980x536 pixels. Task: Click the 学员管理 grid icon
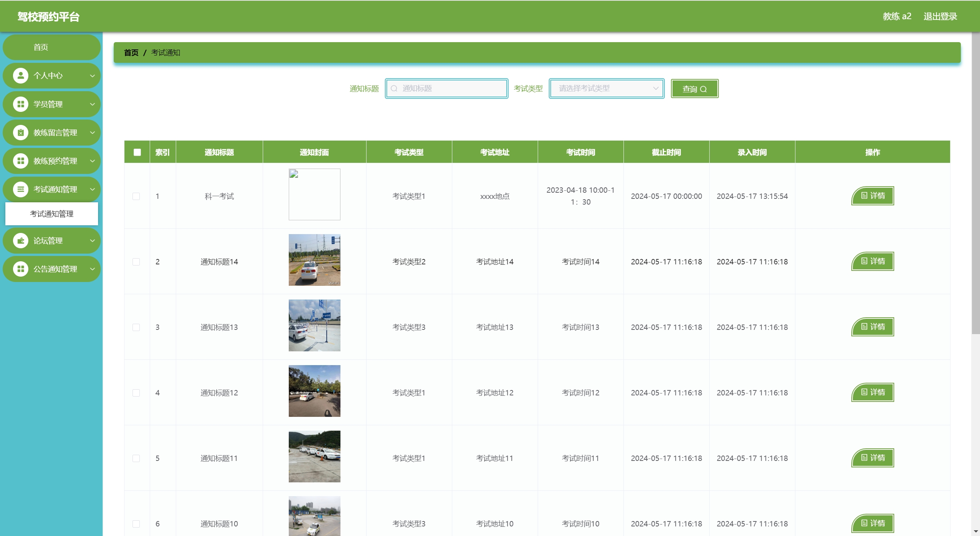pos(21,104)
